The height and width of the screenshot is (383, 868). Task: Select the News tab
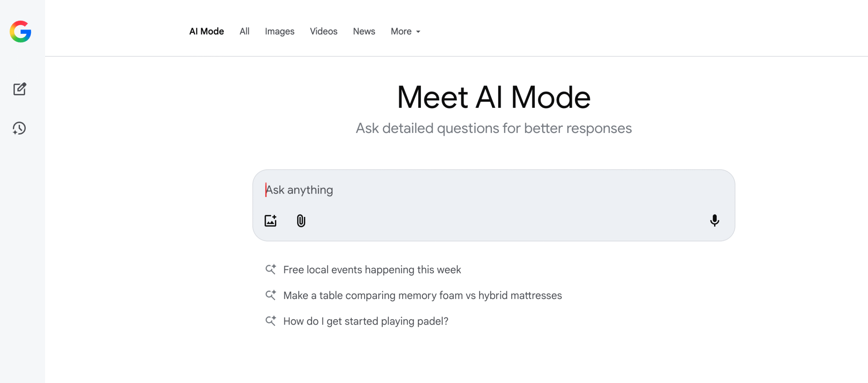(364, 32)
